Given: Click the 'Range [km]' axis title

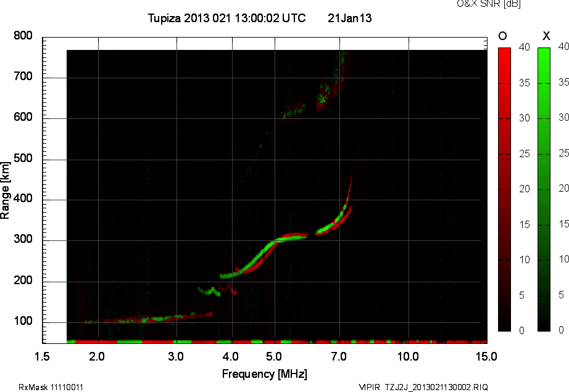Looking at the screenshot, I should (5, 190).
